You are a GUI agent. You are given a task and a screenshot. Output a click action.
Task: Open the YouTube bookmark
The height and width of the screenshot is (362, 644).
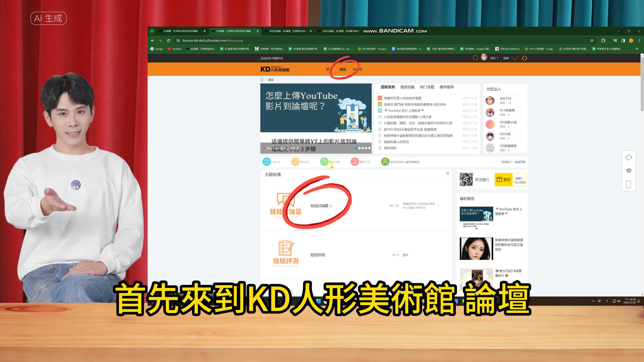(175, 49)
